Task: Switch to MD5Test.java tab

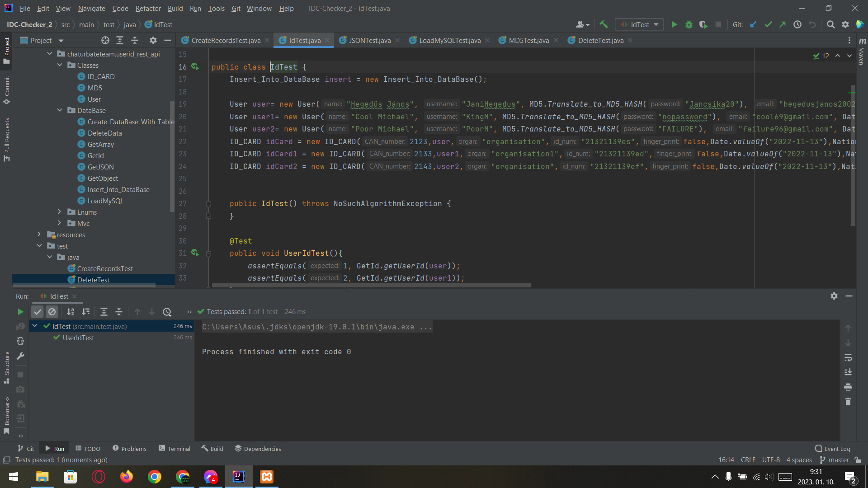Action: point(528,41)
